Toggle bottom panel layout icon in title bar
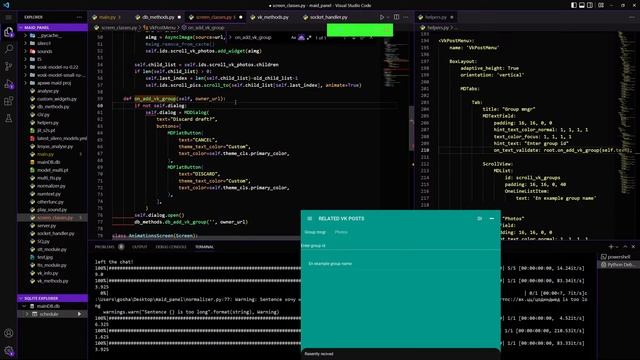Screen dimensions: 640x360 coord(582,5)
